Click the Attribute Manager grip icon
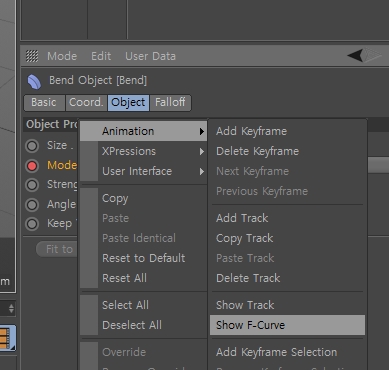389x370 pixels. pos(32,56)
